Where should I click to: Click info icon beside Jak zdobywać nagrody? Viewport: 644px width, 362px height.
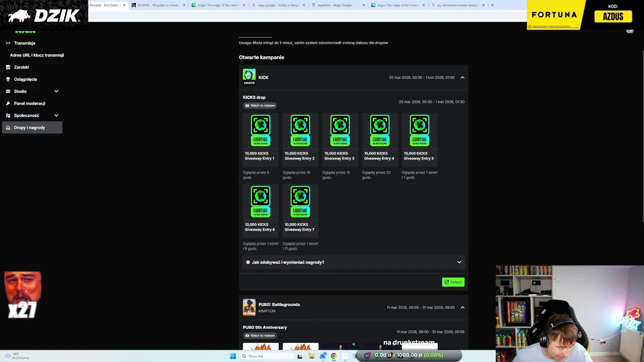[x=248, y=262]
